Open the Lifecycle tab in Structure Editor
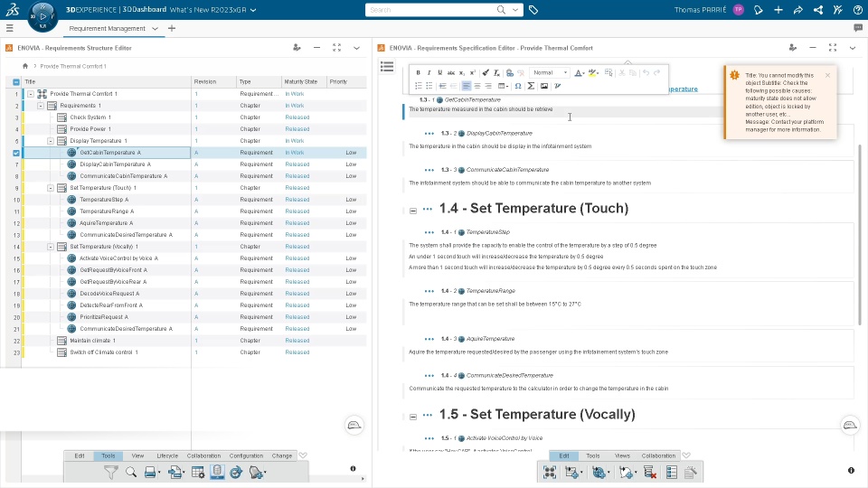Screen dimensions: 868x488 coord(167,455)
